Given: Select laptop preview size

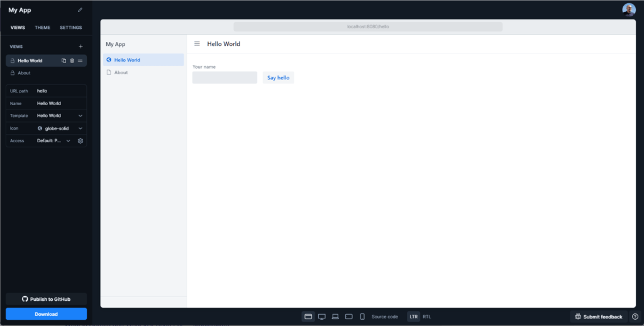Looking at the screenshot, I should pos(335,317).
